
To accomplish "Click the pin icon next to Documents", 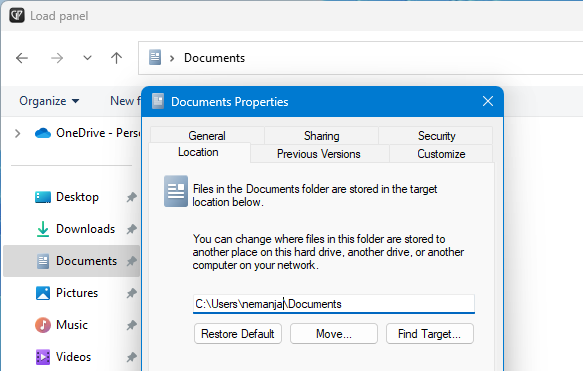I will pos(131,261).
